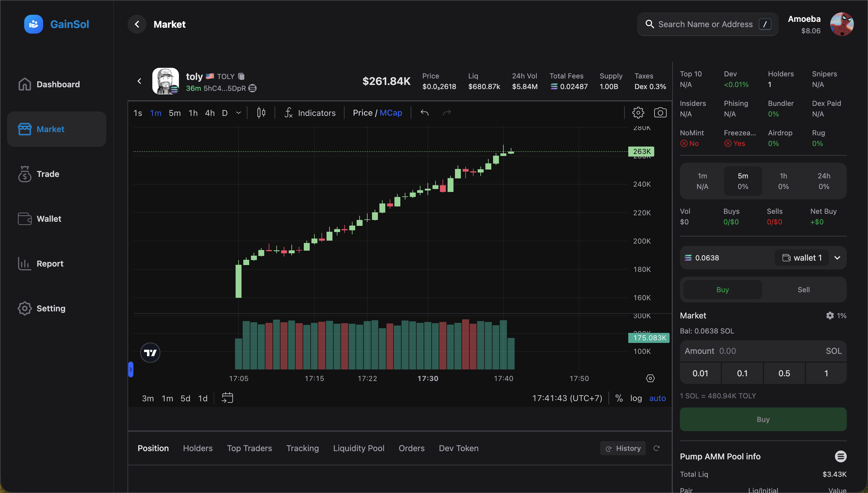868x493 pixels.
Task: Open the Dashboard from the sidebar
Action: [x=58, y=84]
